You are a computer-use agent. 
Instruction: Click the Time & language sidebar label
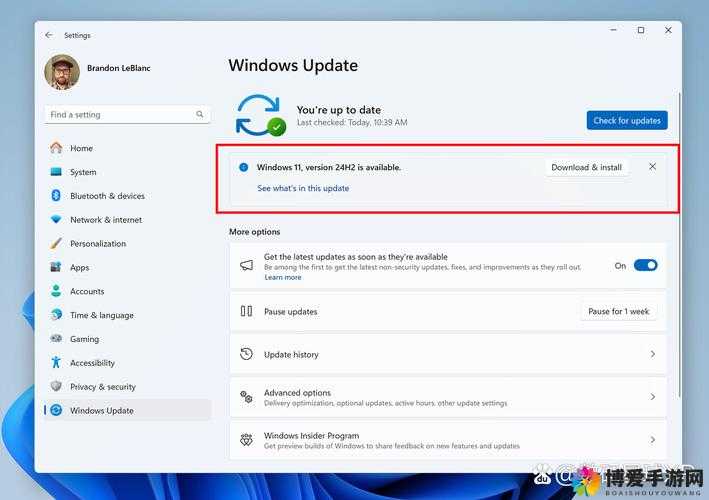[x=102, y=315]
